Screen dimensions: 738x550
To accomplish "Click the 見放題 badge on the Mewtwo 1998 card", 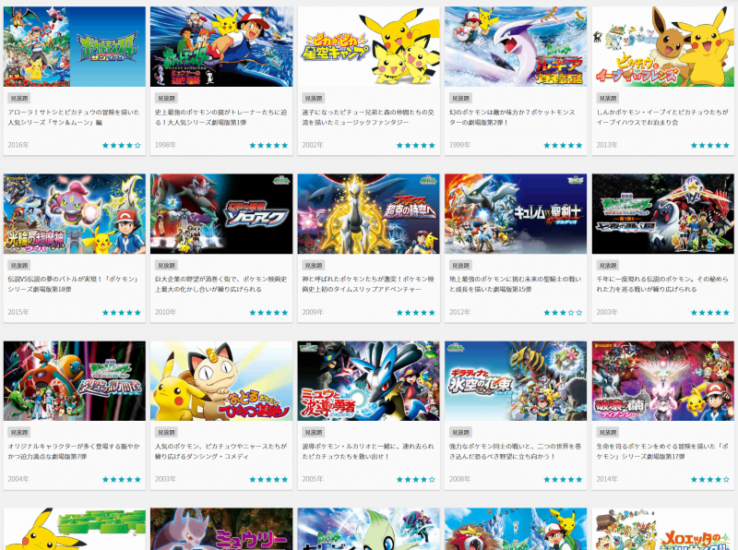I will (166, 98).
